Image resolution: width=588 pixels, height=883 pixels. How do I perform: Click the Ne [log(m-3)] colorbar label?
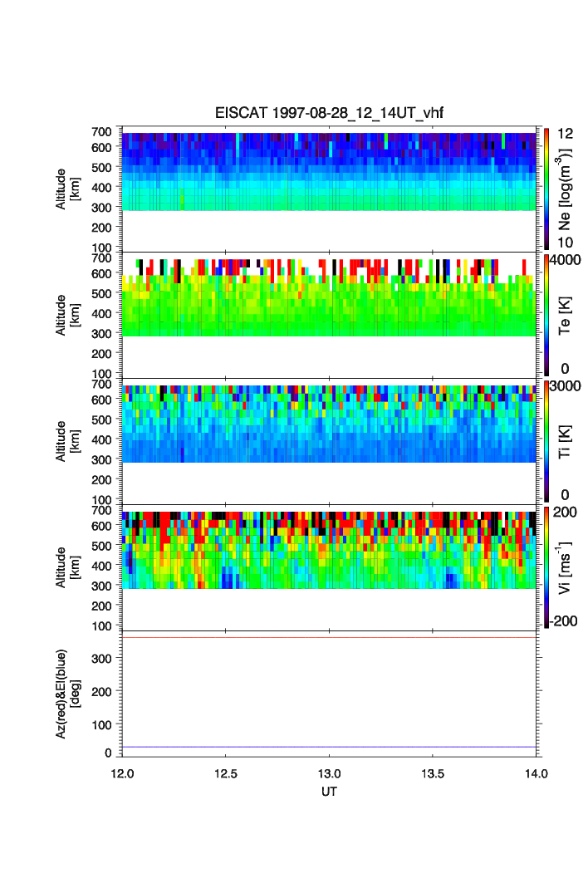(x=565, y=189)
